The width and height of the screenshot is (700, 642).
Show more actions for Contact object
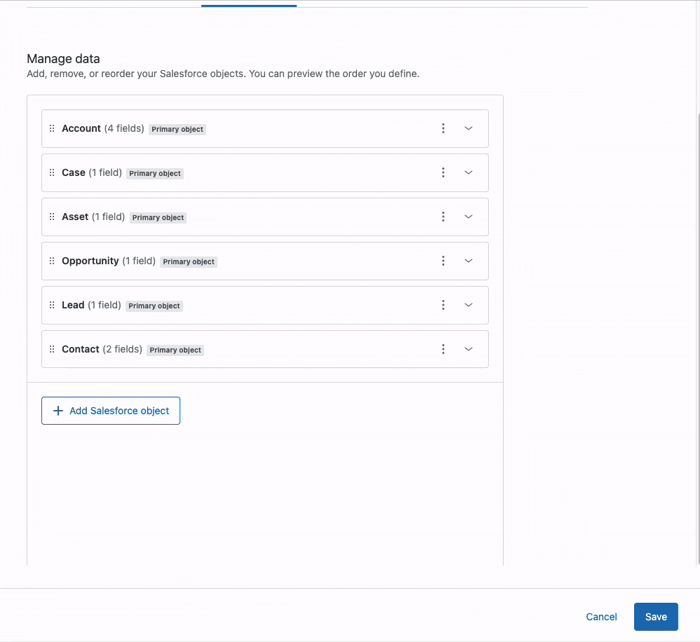coord(443,349)
